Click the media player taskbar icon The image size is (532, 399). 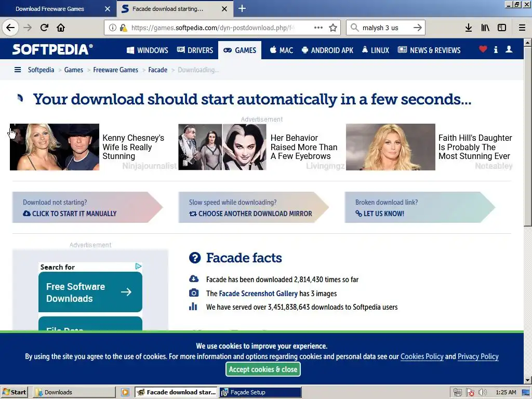[125, 392]
